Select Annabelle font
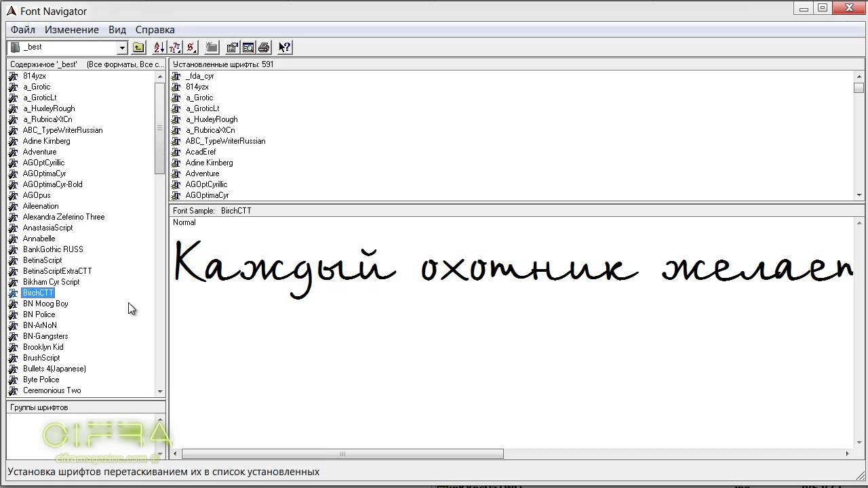This screenshot has width=868, height=488. point(39,239)
